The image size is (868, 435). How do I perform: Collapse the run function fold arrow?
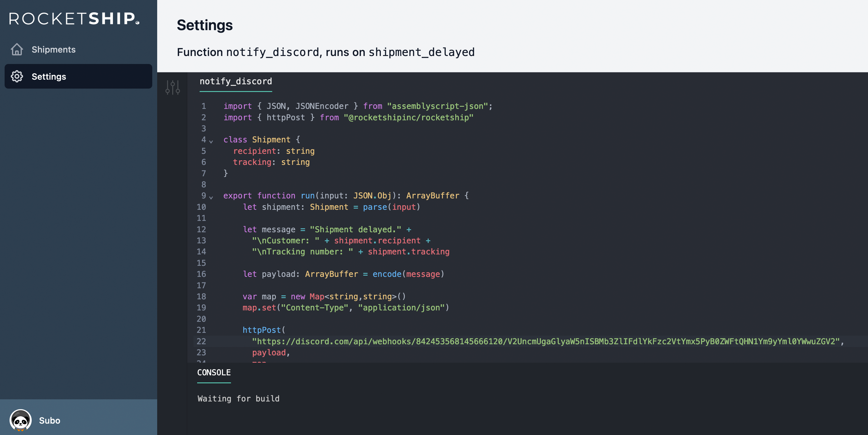(211, 198)
